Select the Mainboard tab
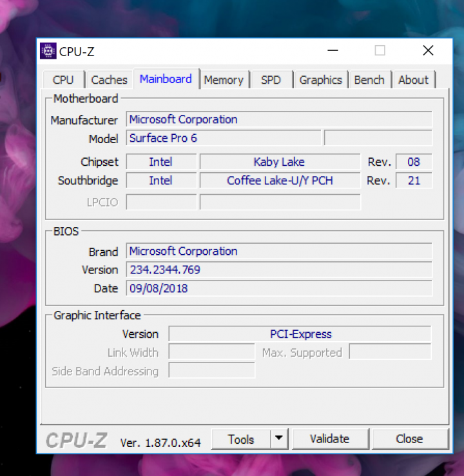Viewport: 464px width, 476px height. (166, 79)
